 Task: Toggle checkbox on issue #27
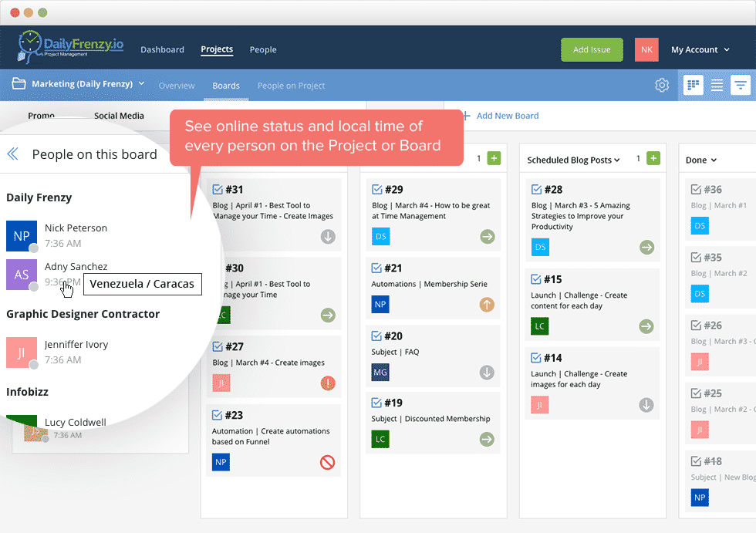pos(218,346)
